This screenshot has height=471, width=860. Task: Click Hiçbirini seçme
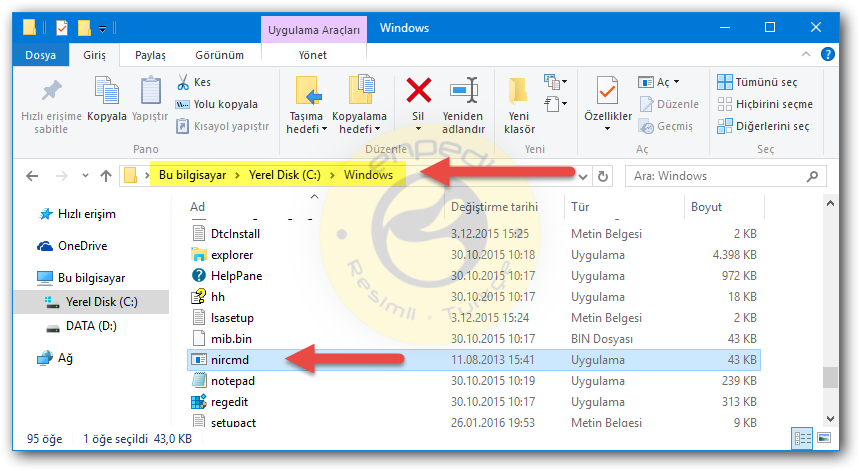(x=765, y=104)
